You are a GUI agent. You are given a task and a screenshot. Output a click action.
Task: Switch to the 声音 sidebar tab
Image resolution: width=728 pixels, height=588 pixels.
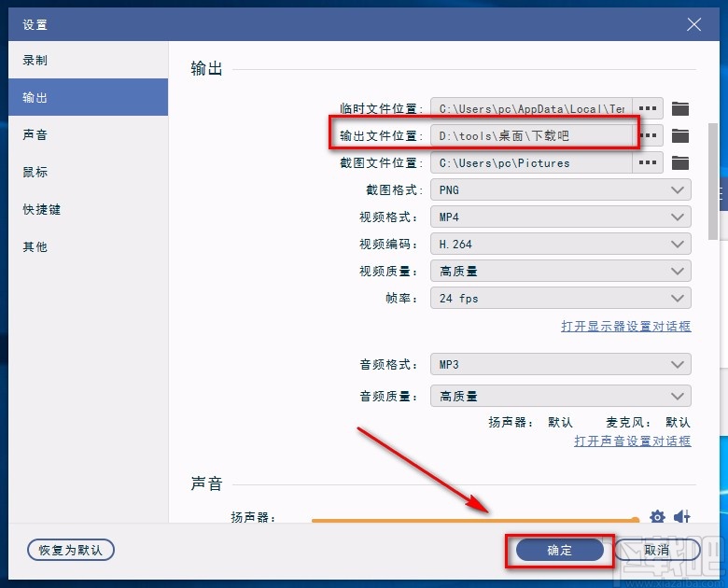coord(89,134)
